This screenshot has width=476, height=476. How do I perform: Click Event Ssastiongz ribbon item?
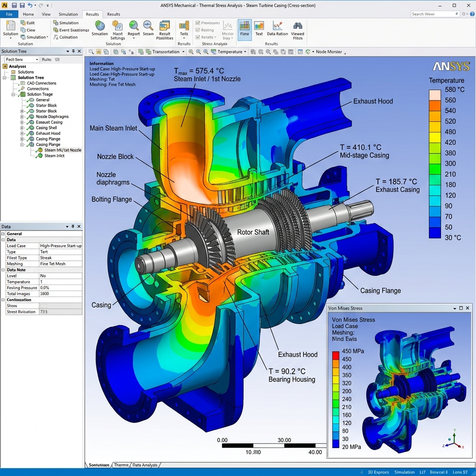(71, 30)
